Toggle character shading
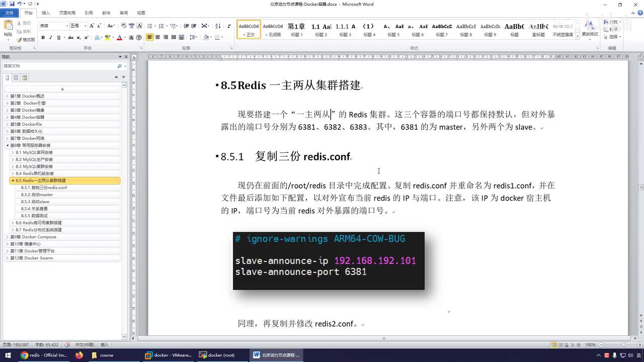 [x=131, y=38]
